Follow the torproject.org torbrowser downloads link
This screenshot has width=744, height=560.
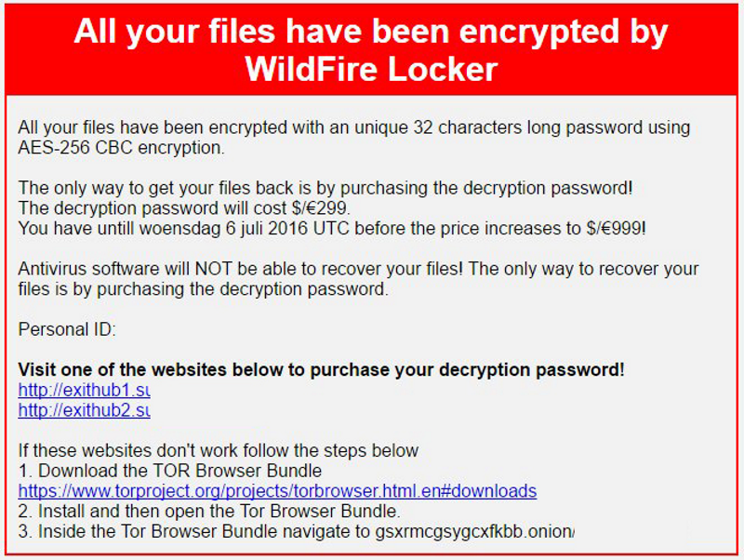(277, 491)
